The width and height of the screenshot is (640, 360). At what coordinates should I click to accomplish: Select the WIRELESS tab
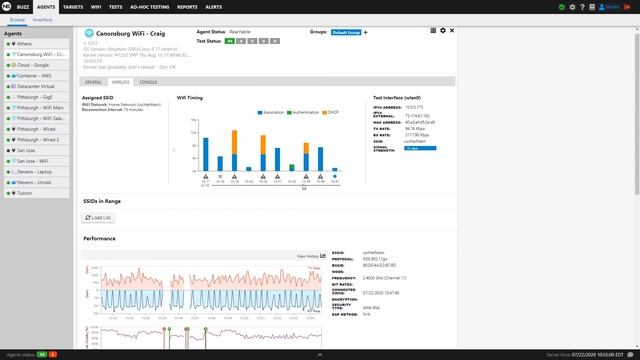(120, 82)
